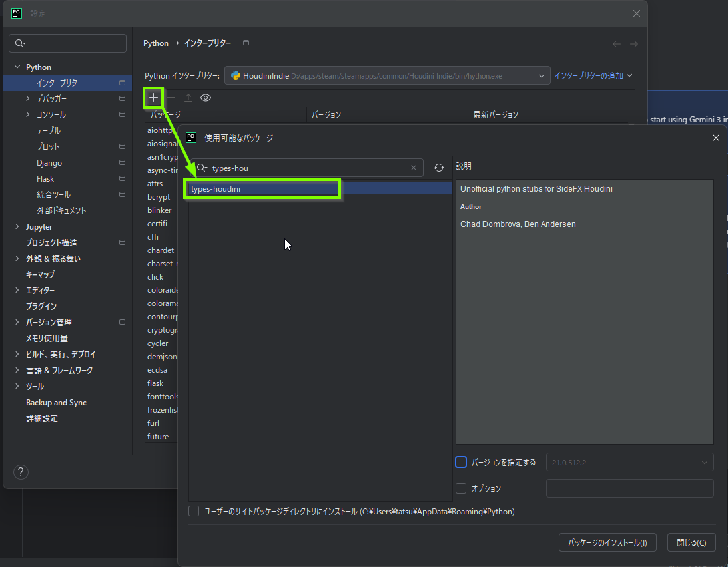Click the help question mark icon
Screen dimensions: 728x567
(21, 472)
